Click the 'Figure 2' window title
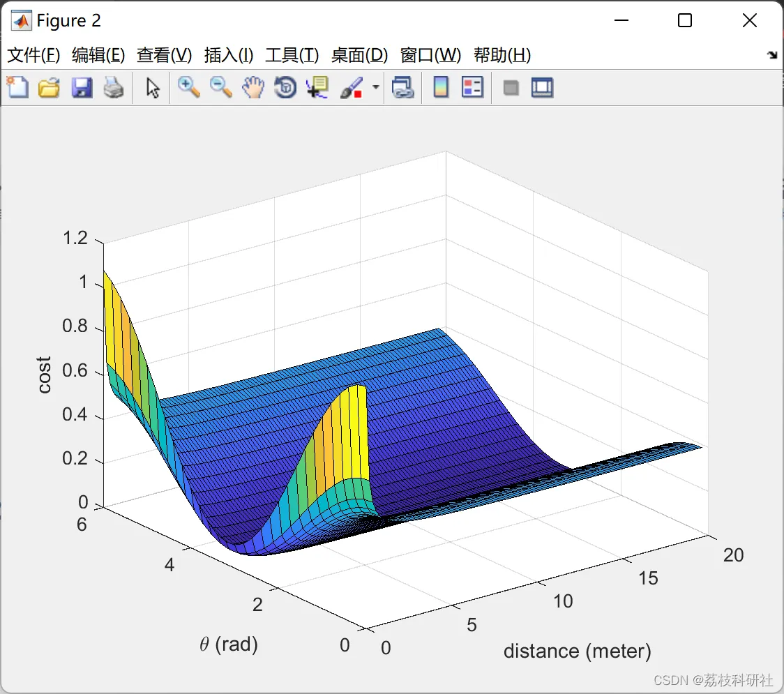 (x=69, y=20)
